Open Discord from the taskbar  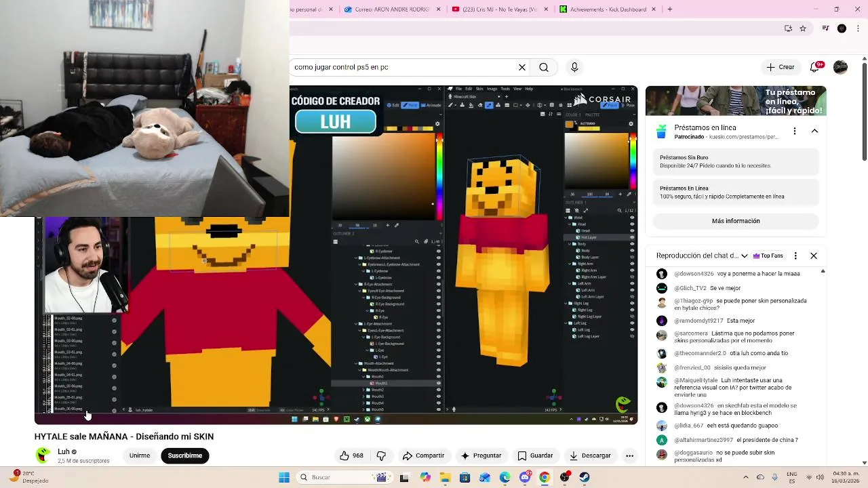[525, 477]
